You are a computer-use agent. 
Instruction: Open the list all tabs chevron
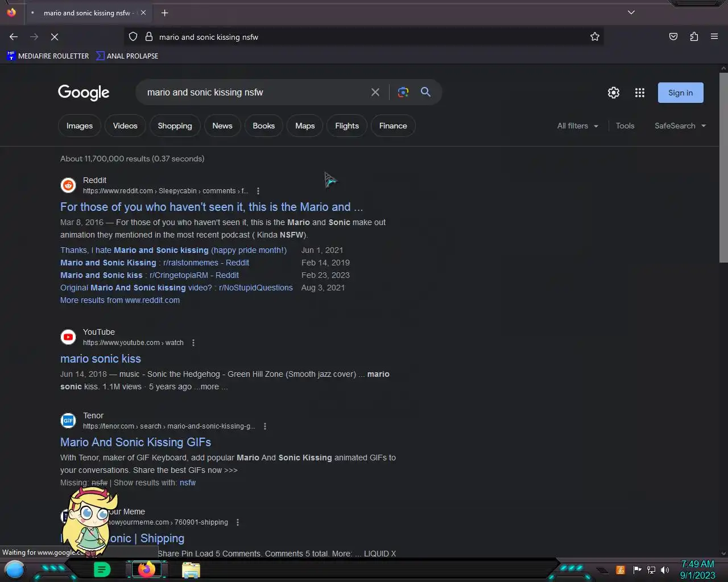[x=631, y=13]
